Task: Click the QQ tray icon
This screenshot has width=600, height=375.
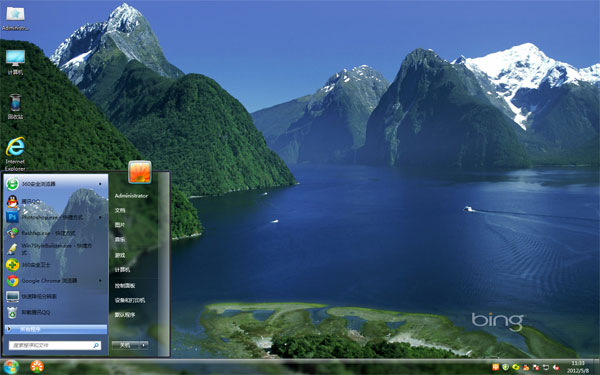Action: coord(526,367)
